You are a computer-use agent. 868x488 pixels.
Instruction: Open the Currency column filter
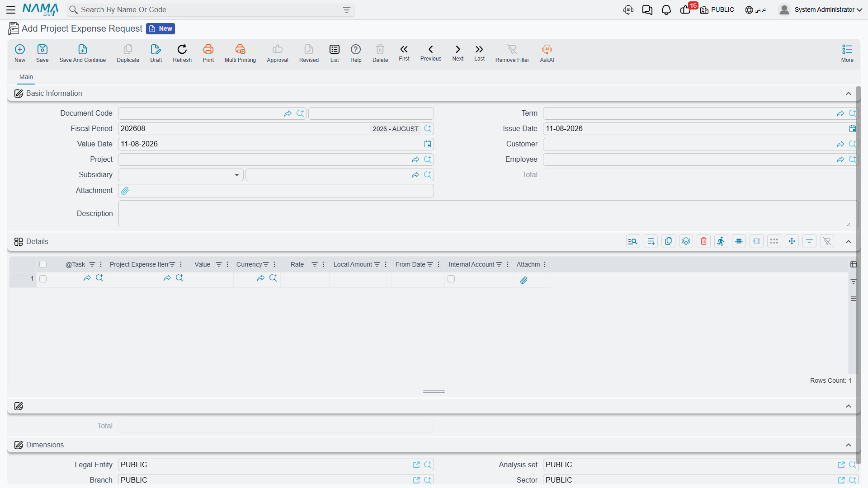tap(266, 264)
